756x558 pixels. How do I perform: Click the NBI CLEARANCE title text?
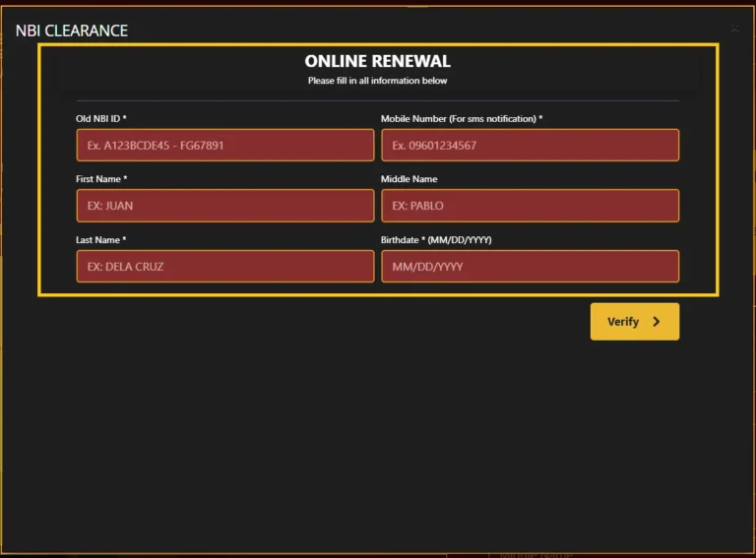tap(72, 31)
